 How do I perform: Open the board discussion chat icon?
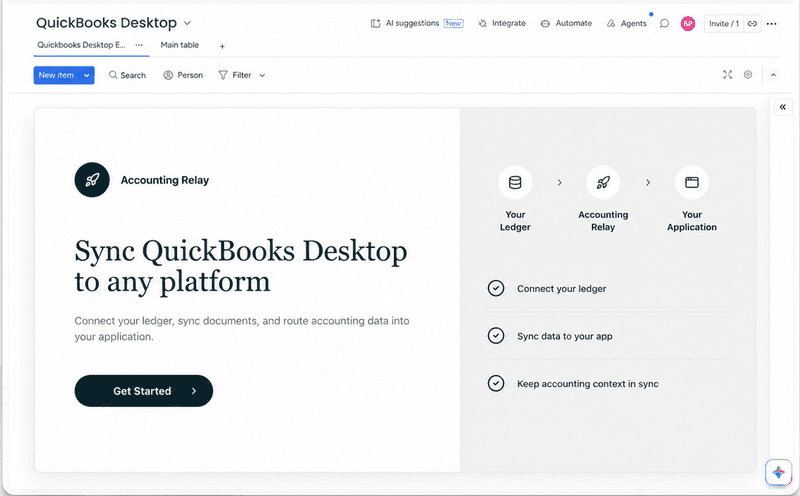pos(664,23)
